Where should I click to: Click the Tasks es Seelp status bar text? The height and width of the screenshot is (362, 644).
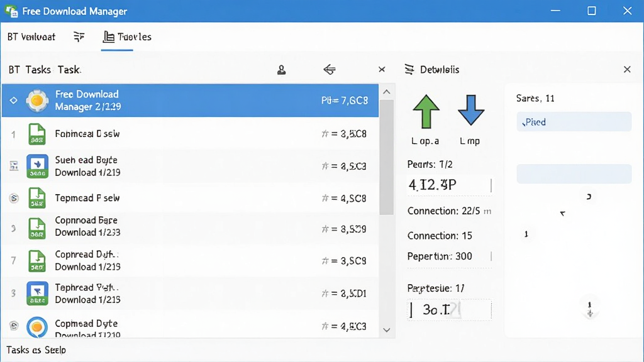36,350
